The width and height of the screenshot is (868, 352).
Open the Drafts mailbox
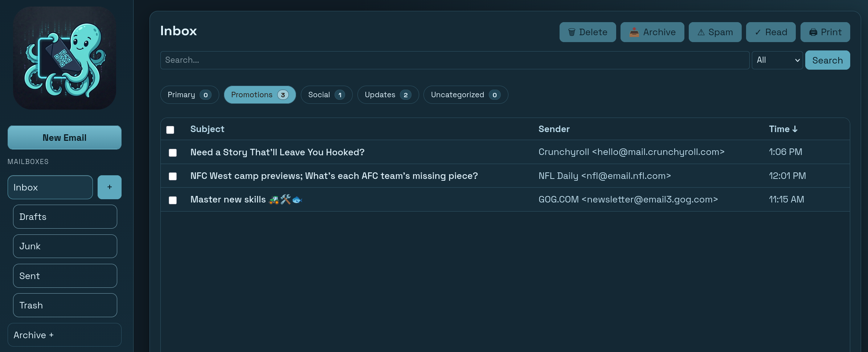point(65,217)
